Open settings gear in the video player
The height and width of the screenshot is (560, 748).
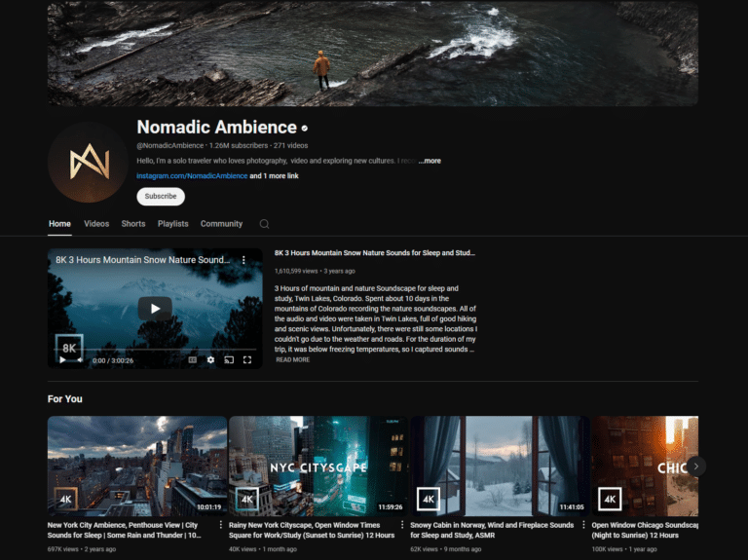pos(210,359)
